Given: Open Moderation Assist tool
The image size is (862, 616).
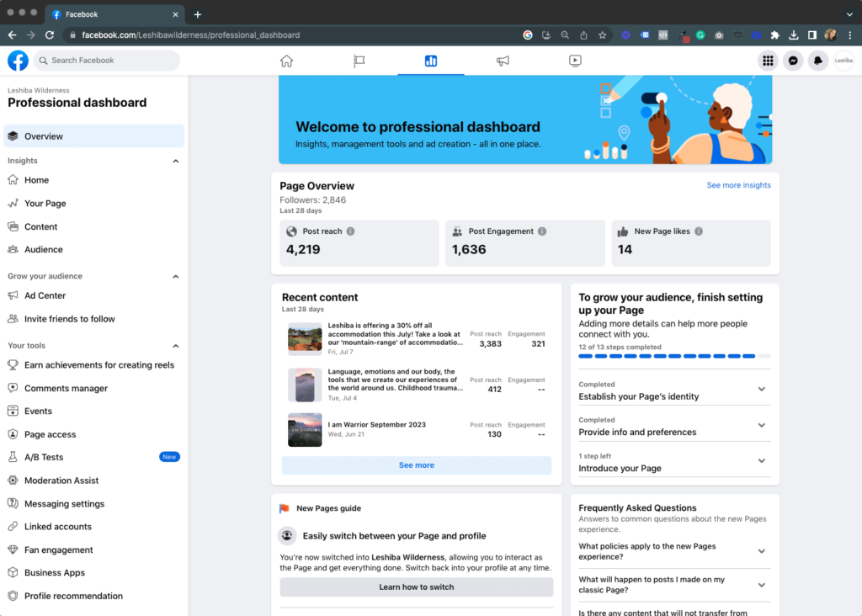Looking at the screenshot, I should pos(94,481).
